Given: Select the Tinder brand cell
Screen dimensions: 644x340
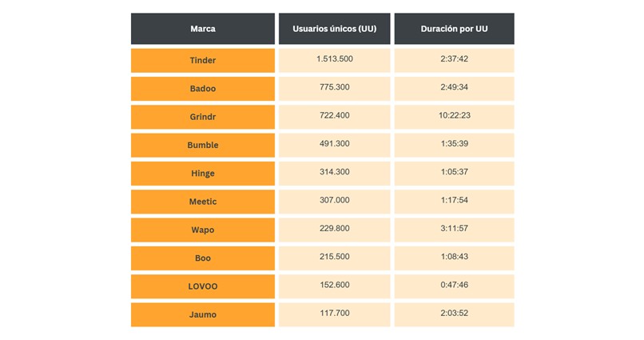Looking at the screenshot, I should [202, 60].
